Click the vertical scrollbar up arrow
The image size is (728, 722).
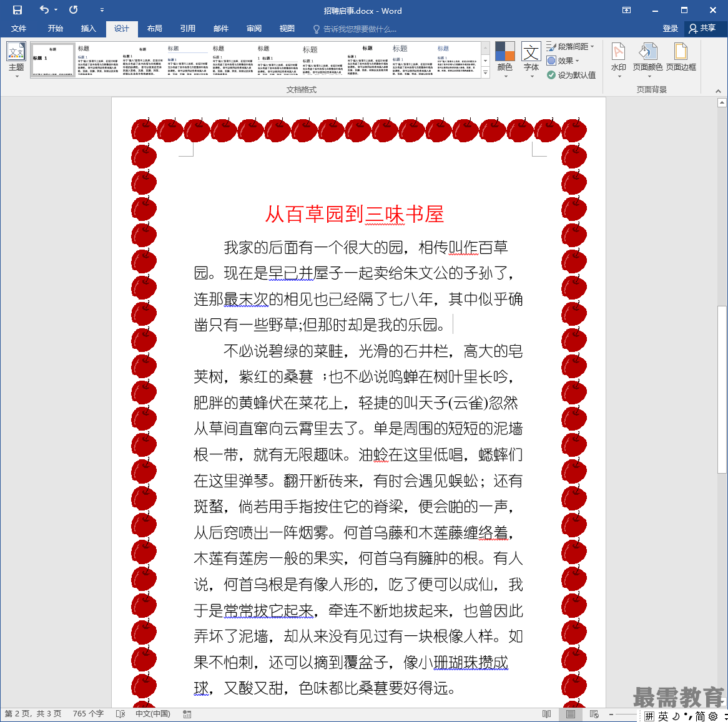[x=722, y=103]
